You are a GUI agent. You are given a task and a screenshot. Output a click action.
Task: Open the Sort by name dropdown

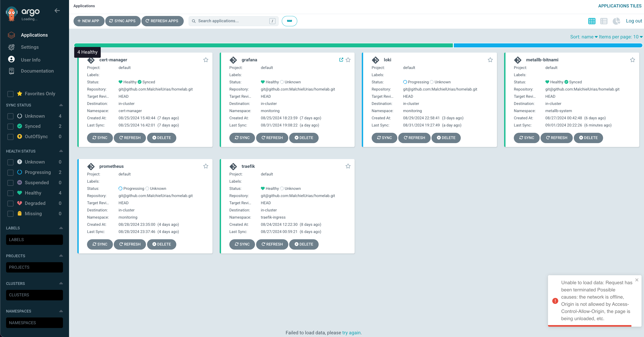point(584,37)
